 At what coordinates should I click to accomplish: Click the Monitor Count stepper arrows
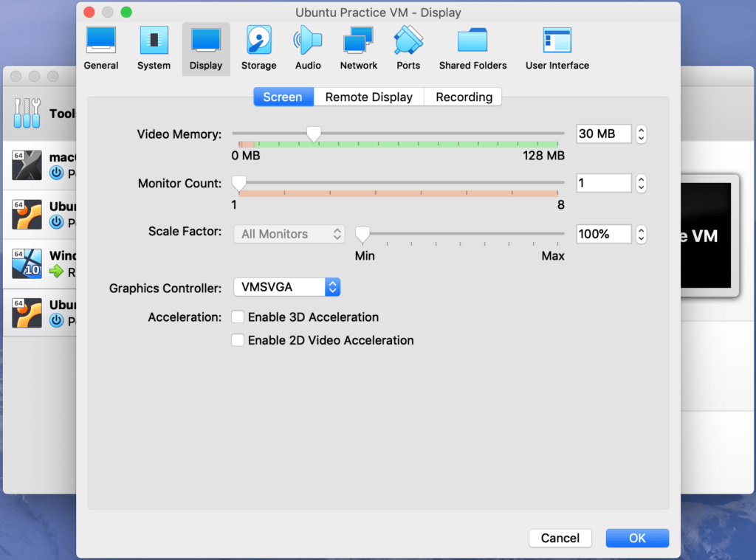641,183
